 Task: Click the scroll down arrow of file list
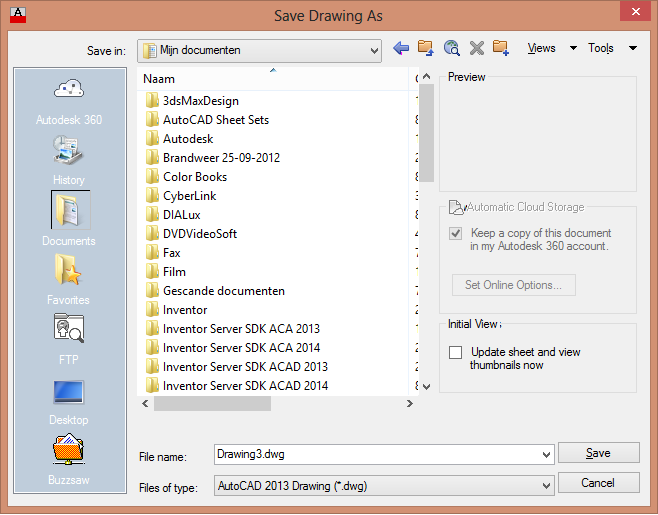(x=426, y=387)
